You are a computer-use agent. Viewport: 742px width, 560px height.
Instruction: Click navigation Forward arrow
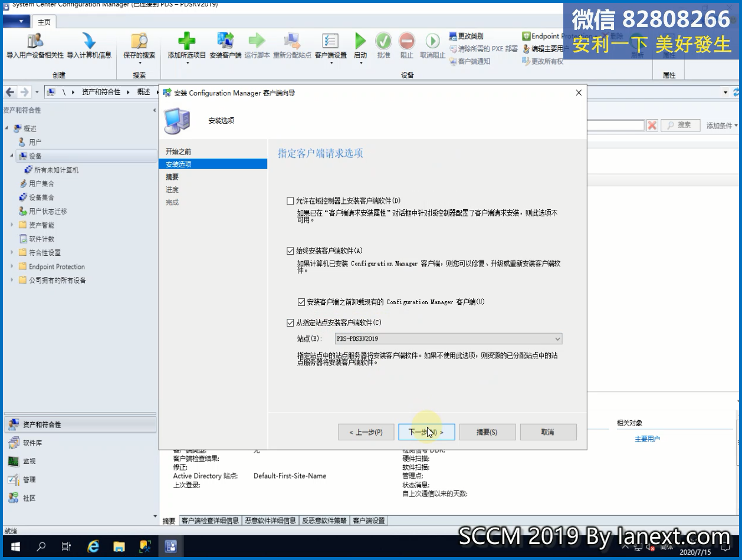[x=24, y=92]
